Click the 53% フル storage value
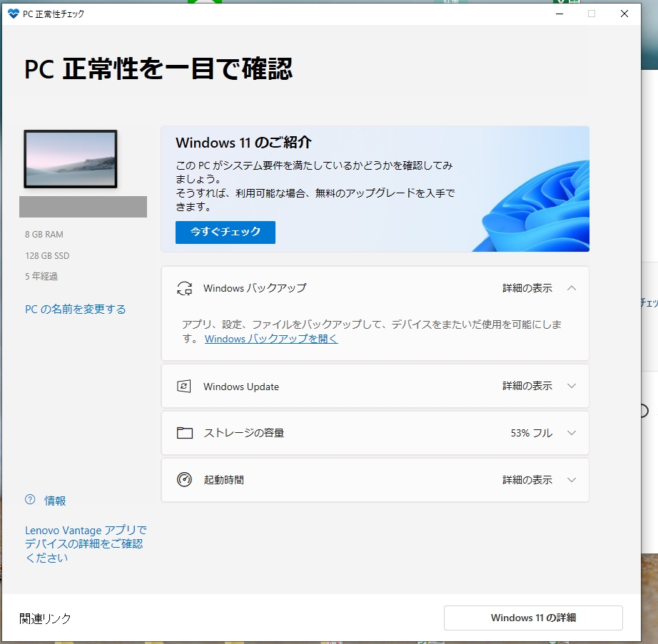The image size is (658, 644). [x=531, y=433]
